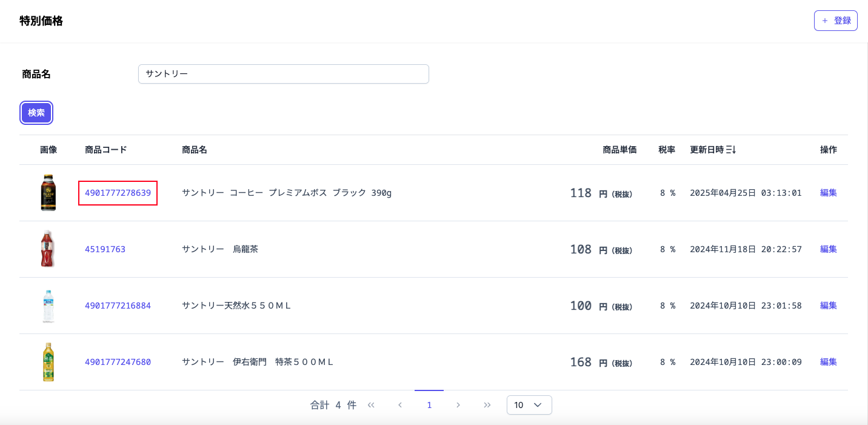
Task: Edit the プレミアムボス ブラック row
Action: coord(829,193)
